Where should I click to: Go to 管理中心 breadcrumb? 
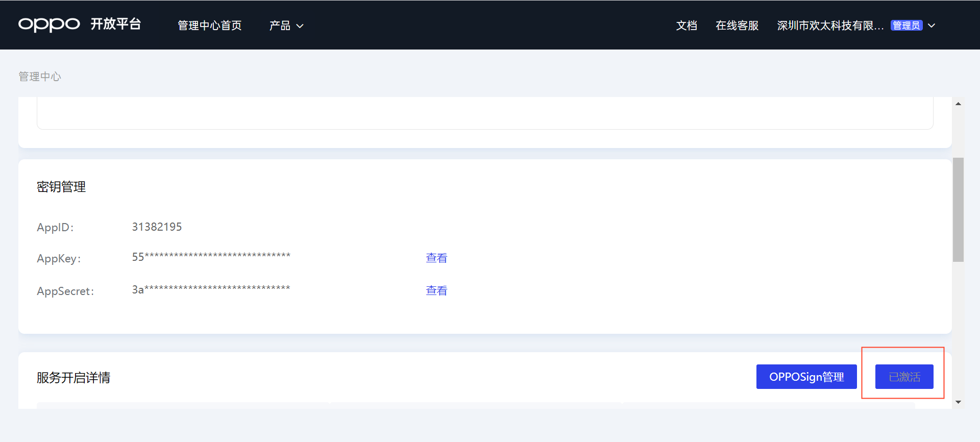point(40,77)
